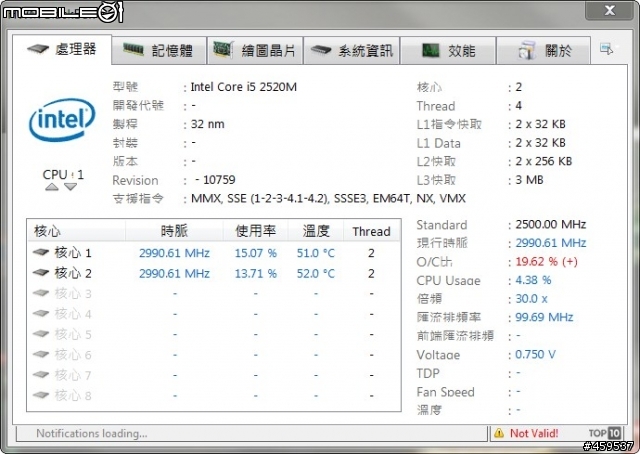Image resolution: width=640 pixels, height=454 pixels.
Task: Click 15.07 % usage value for 核心 1
Action: coord(256,253)
